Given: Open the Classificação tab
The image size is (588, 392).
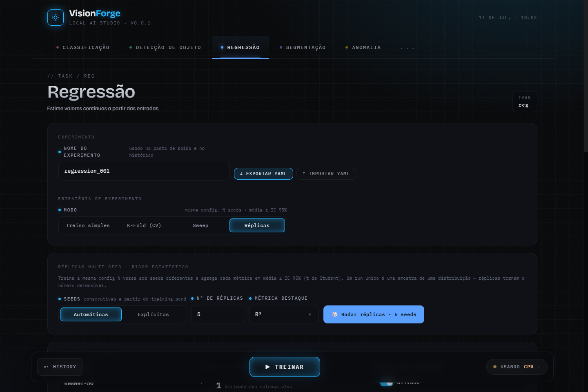Looking at the screenshot, I should [83, 47].
